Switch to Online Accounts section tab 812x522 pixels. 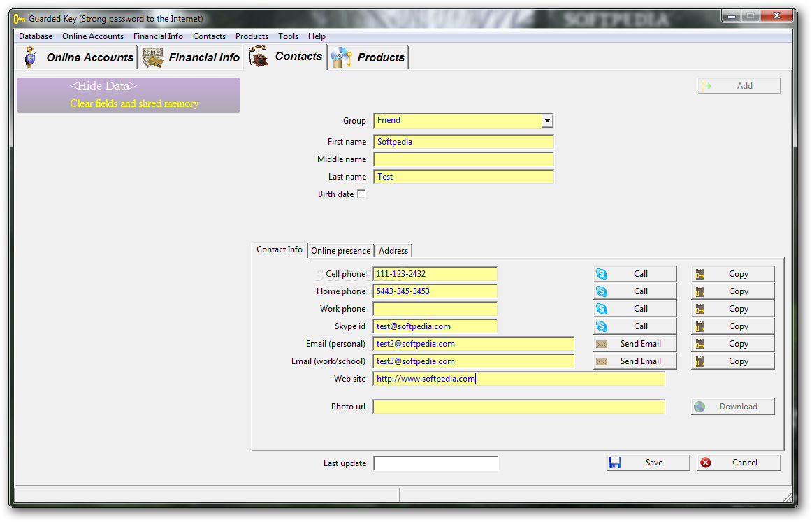tap(78, 57)
